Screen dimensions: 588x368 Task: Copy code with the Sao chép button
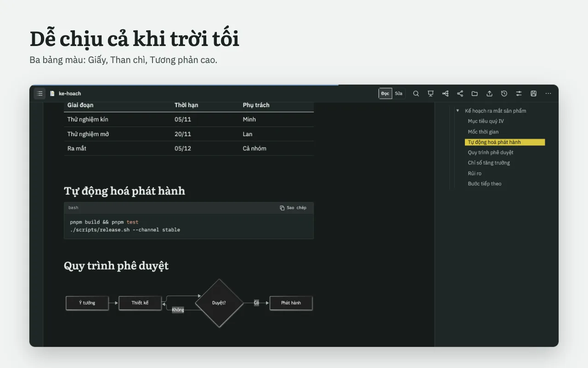point(293,208)
